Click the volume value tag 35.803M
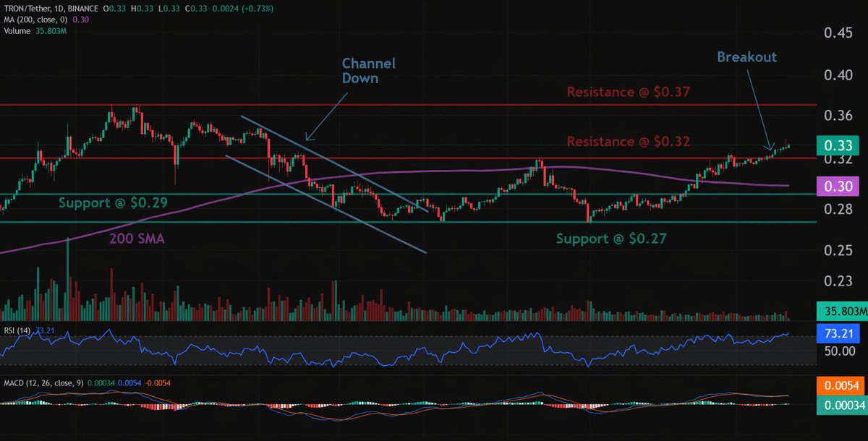 [x=841, y=312]
